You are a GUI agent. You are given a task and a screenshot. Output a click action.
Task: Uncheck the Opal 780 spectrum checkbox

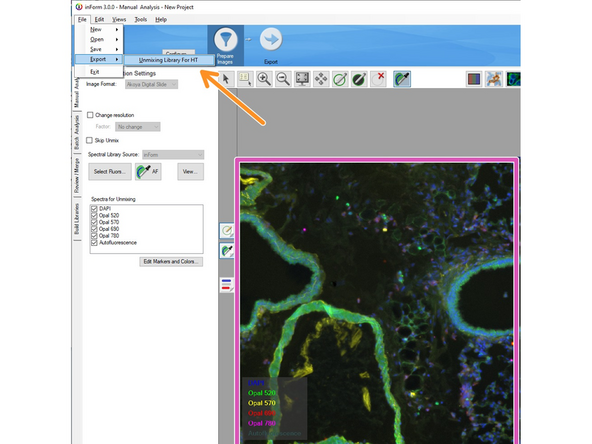tap(94, 236)
